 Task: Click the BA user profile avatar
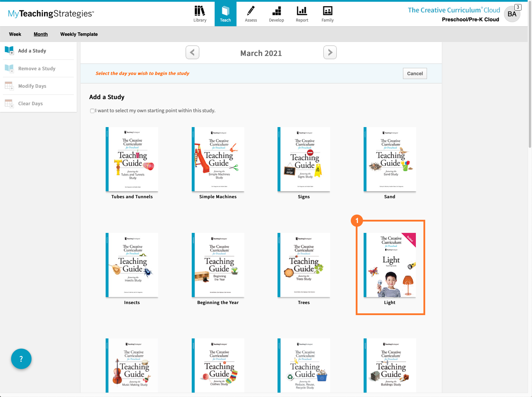pos(512,14)
